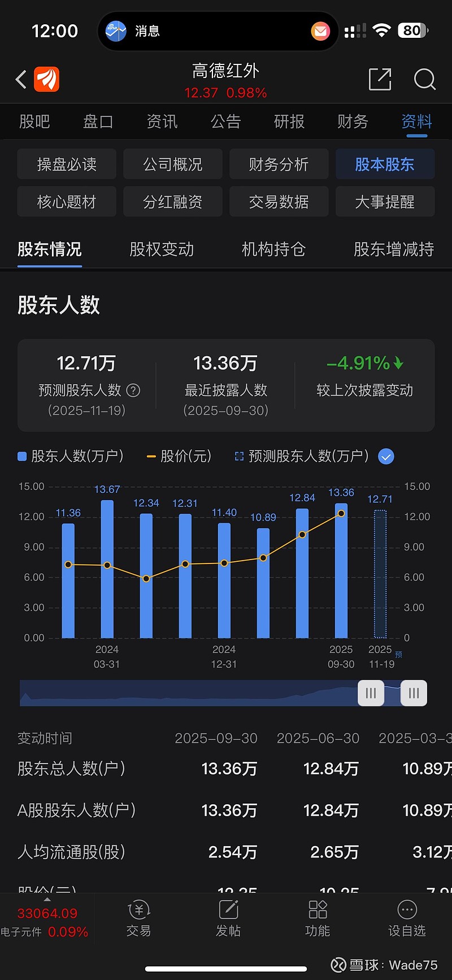Screen dimensions: 452x980
Task: Grab the left handle of the chart range slider
Action: coord(371,693)
